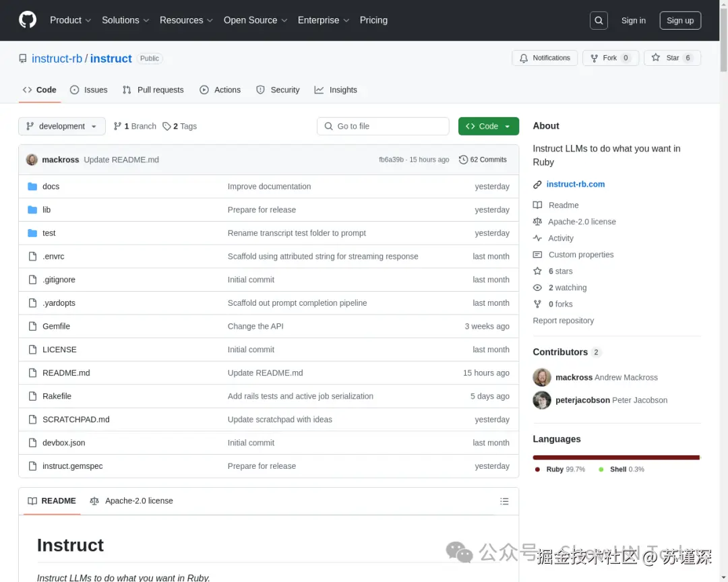Click the Ruby language bar segment

tap(615, 457)
